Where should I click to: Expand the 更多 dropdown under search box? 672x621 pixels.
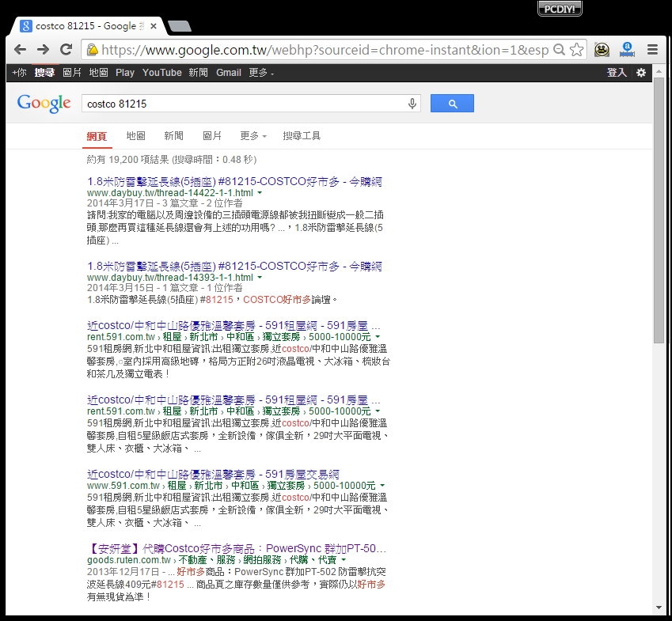tap(253, 136)
